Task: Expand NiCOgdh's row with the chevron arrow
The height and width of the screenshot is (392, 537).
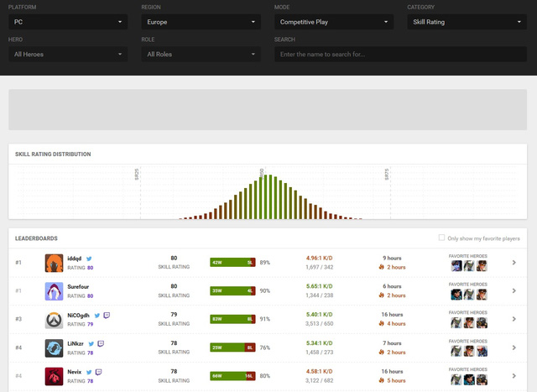Action: coord(514,319)
